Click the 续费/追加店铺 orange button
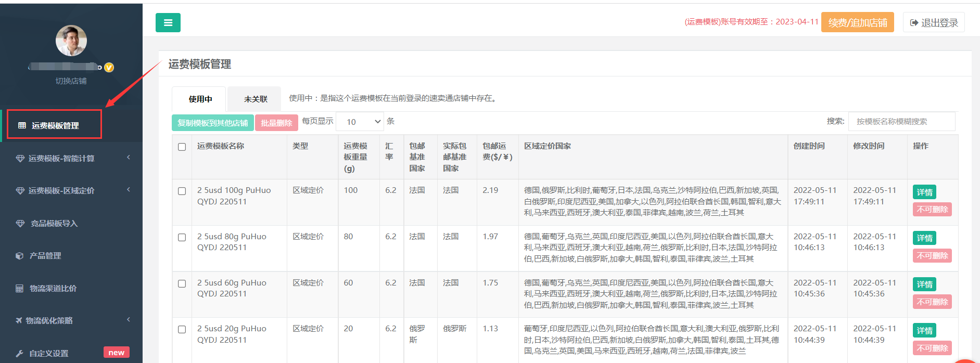980x363 pixels. [x=858, y=22]
